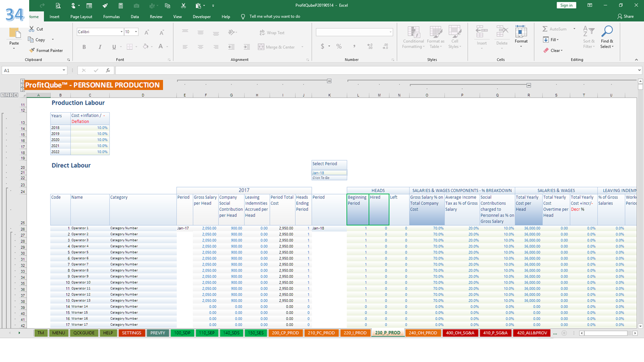Open the Number Format dropdown box
This screenshot has height=362, width=644.
[354, 32]
